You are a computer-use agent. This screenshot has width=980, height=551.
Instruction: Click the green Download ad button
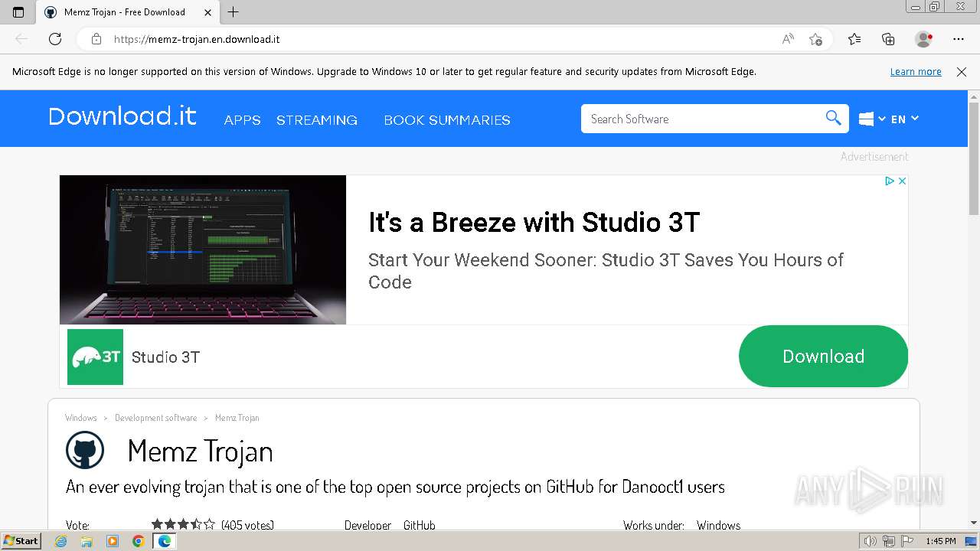(x=823, y=356)
